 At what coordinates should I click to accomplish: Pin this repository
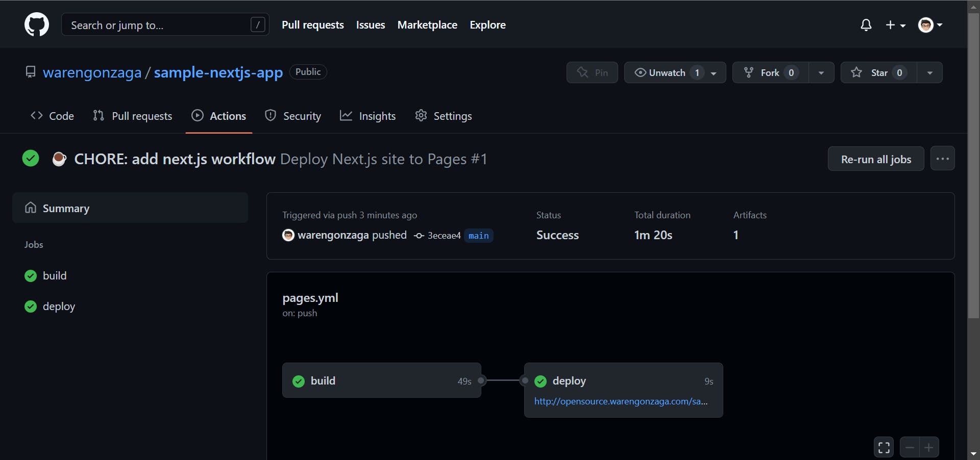[x=592, y=72]
